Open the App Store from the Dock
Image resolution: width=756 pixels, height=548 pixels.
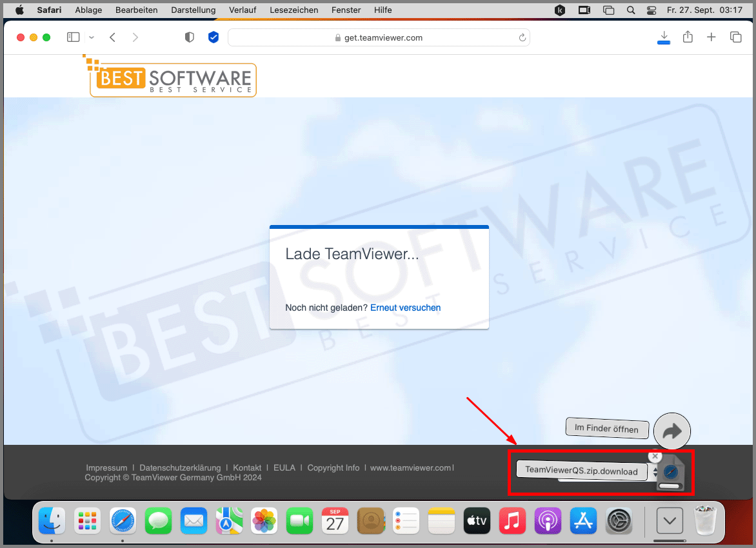(x=583, y=520)
